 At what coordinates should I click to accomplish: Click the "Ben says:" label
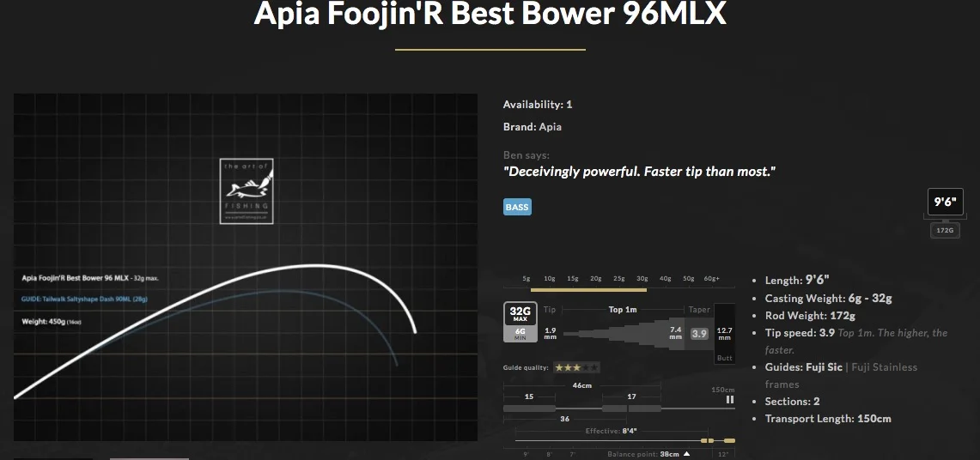(527, 155)
